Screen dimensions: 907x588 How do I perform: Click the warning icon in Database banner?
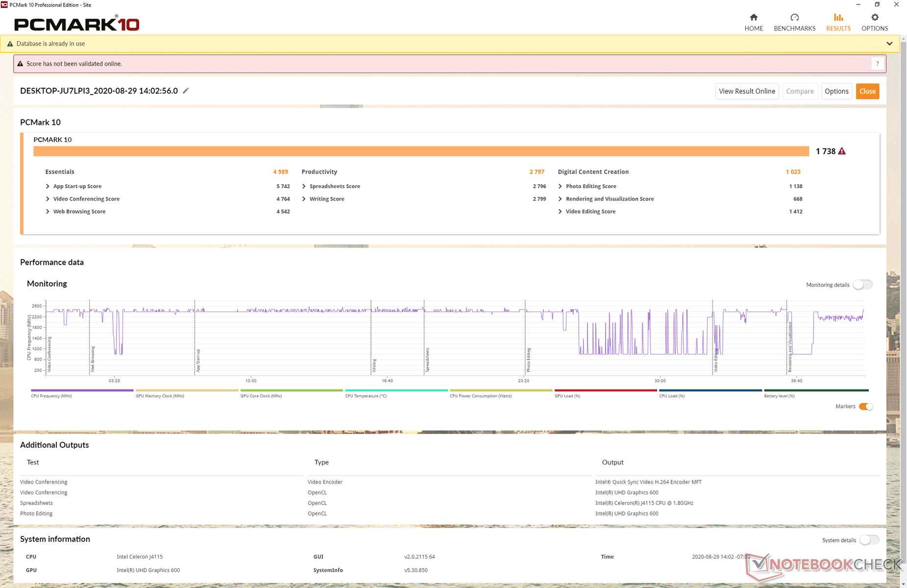pos(10,44)
